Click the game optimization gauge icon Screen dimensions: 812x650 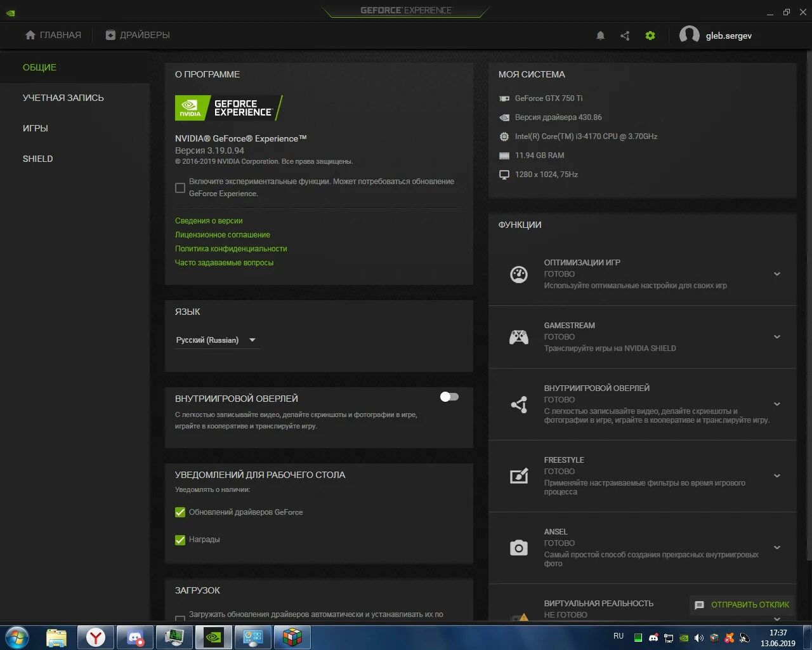click(x=519, y=274)
